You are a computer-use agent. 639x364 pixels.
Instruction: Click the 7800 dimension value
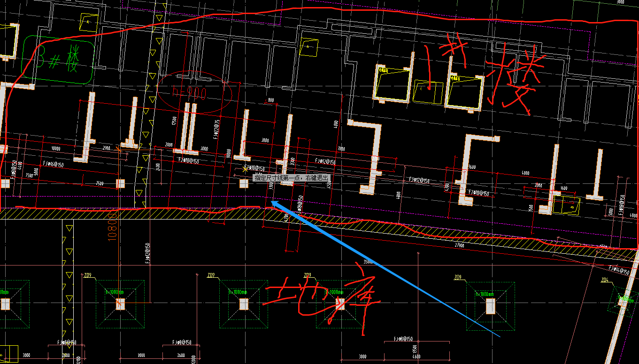[x=341, y=149]
